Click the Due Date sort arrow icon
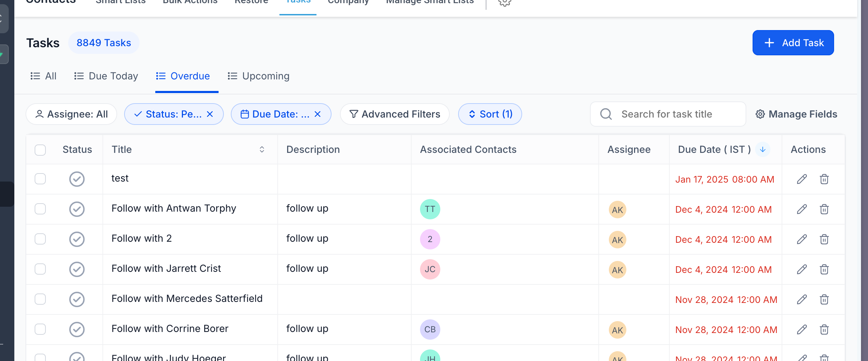This screenshot has height=361, width=868. pyautogui.click(x=763, y=149)
